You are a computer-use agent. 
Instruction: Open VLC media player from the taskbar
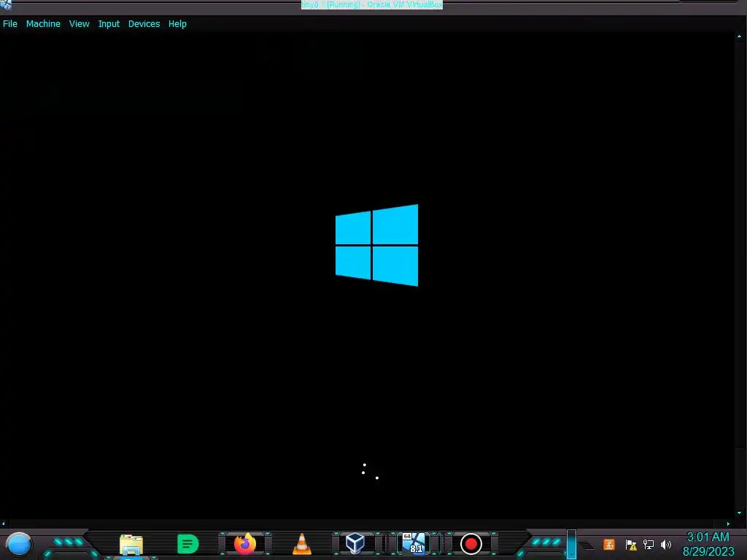pos(301,544)
